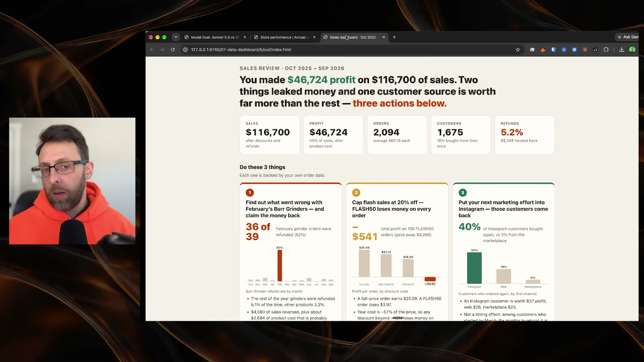Expand the tab search dropdown arrow
Screen dimensions: 644x362
tap(176, 37)
